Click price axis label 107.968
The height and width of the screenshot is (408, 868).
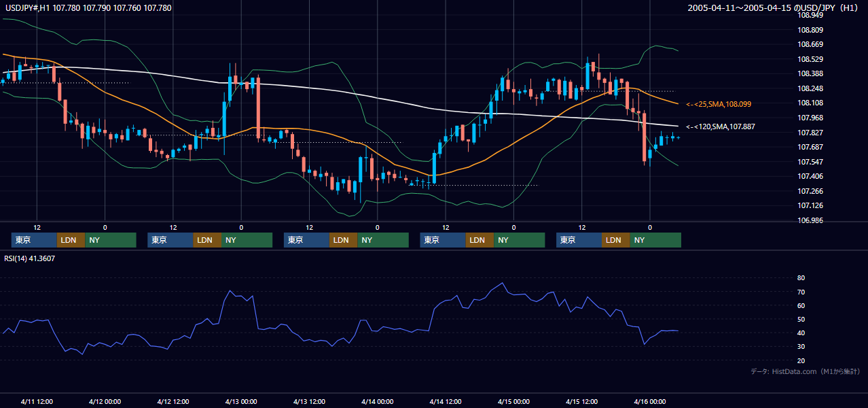[811, 118]
